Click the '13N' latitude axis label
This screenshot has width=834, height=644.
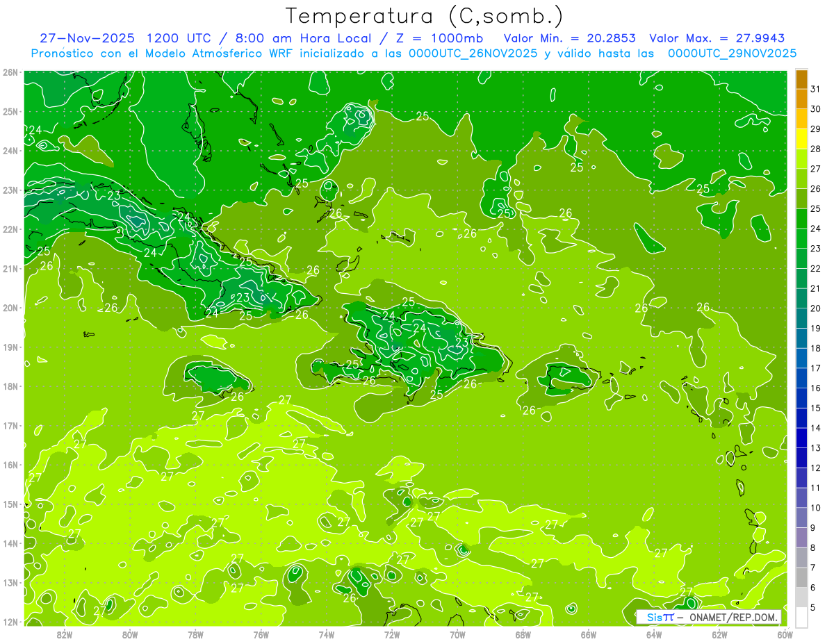(x=10, y=582)
